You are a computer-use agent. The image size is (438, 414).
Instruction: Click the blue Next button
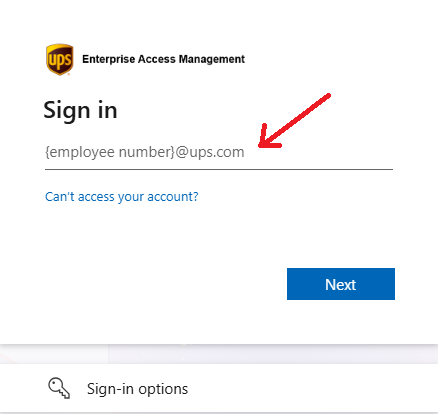(341, 284)
